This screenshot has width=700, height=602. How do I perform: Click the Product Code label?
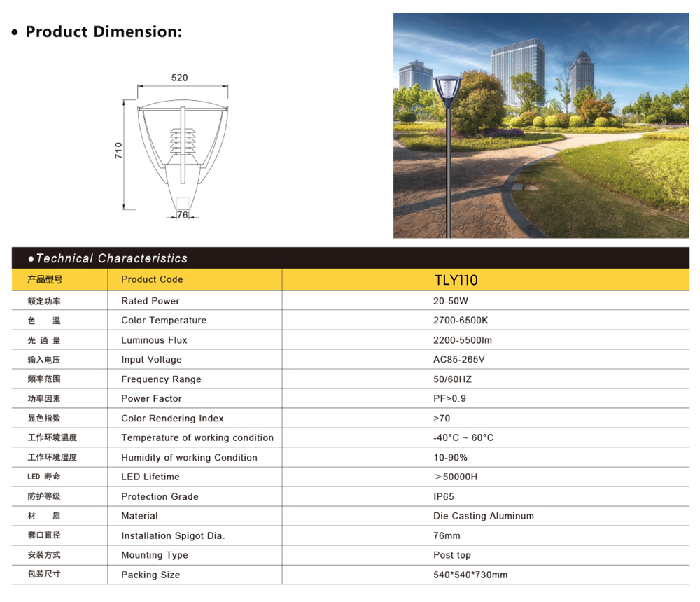click(x=152, y=279)
